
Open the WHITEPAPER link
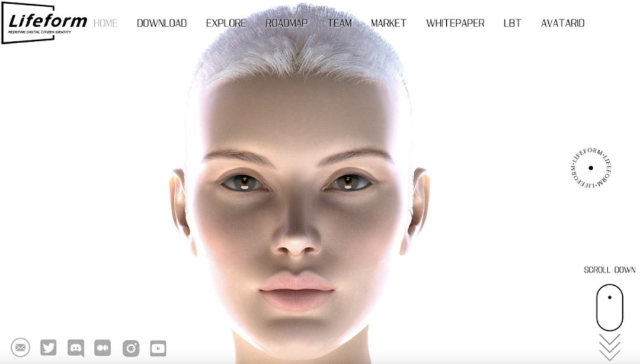(x=455, y=23)
